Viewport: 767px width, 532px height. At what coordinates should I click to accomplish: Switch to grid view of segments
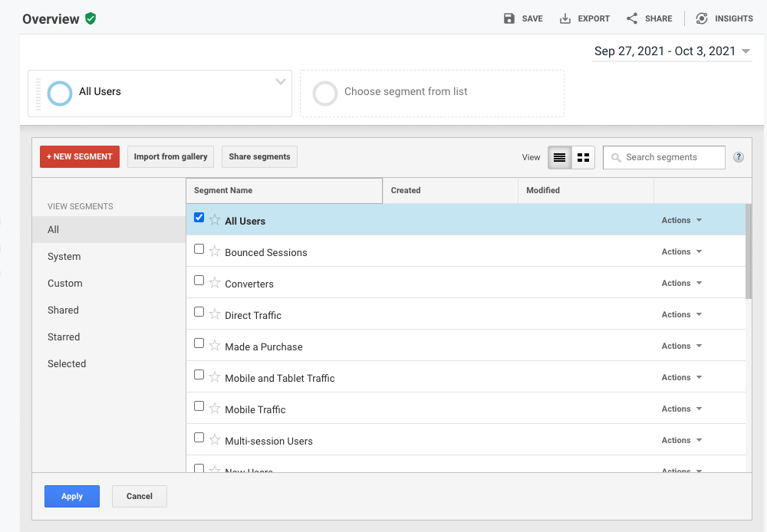click(583, 157)
